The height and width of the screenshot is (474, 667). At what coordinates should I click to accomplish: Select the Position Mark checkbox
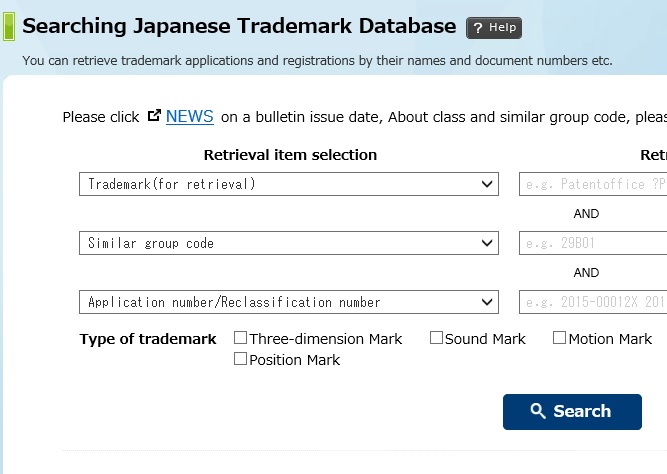point(240,359)
